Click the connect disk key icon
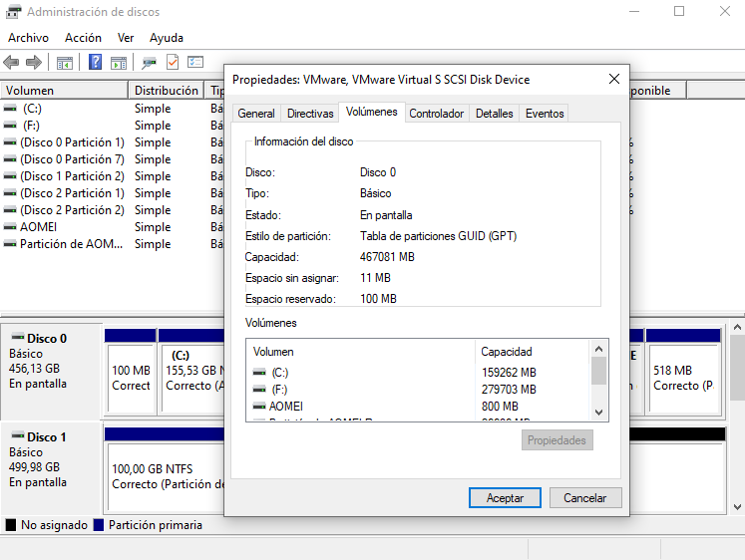Viewport: 745px width, 560px height. coord(149,62)
